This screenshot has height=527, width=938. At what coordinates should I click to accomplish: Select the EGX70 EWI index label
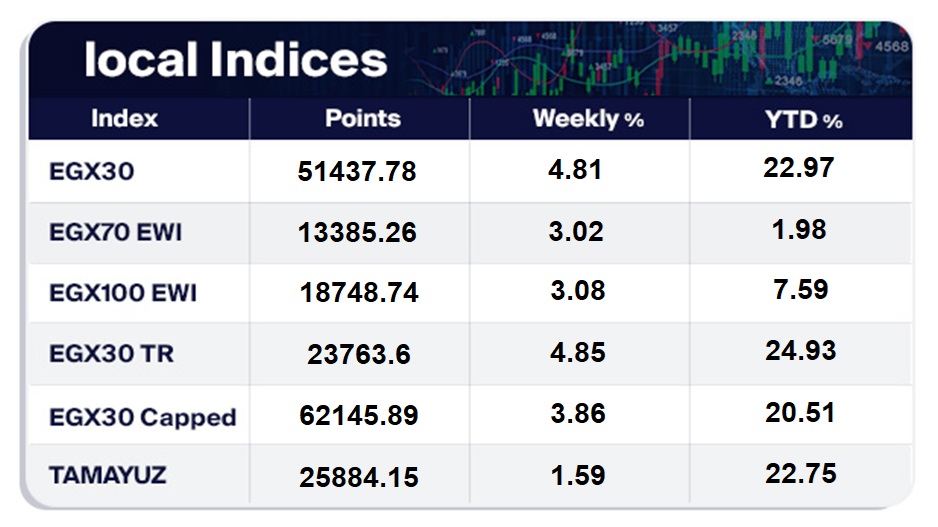coord(115,233)
